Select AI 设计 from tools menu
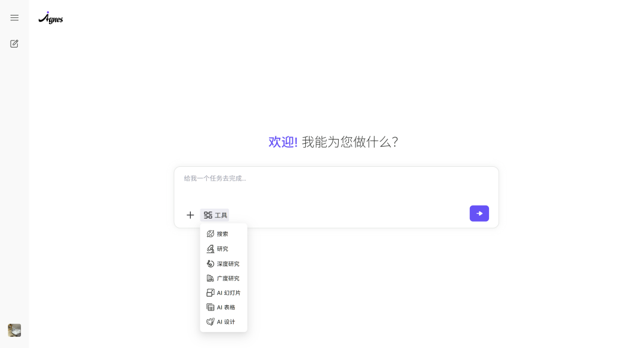Image resolution: width=644 pixels, height=348 pixels. [224, 322]
